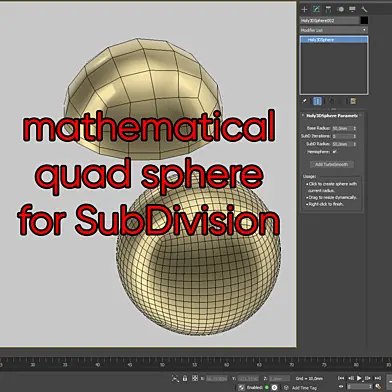Open the Utilities wrench tab
Screen dimensions: 392x392
click(364, 9)
